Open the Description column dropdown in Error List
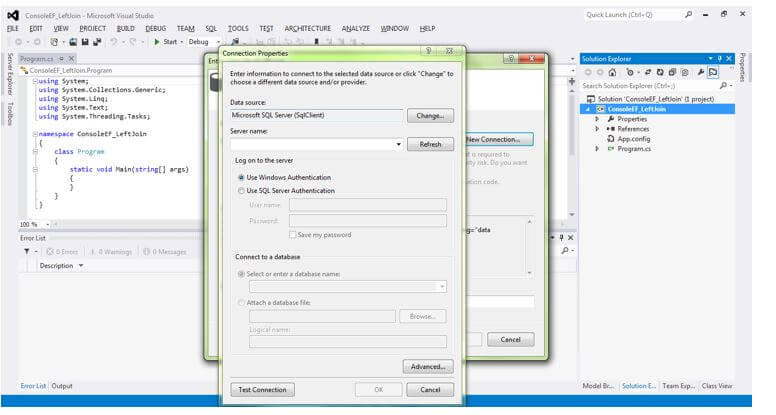Image resolution: width=776 pixels, height=415 pixels. [81, 266]
